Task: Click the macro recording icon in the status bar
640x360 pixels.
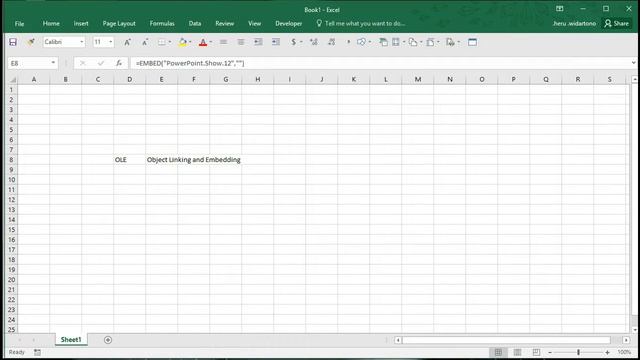Action: tap(37, 352)
